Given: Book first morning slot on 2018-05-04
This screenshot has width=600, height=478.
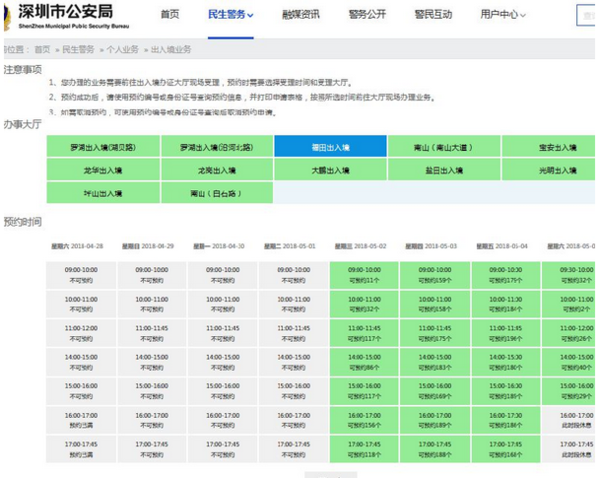Looking at the screenshot, I should (506, 275).
